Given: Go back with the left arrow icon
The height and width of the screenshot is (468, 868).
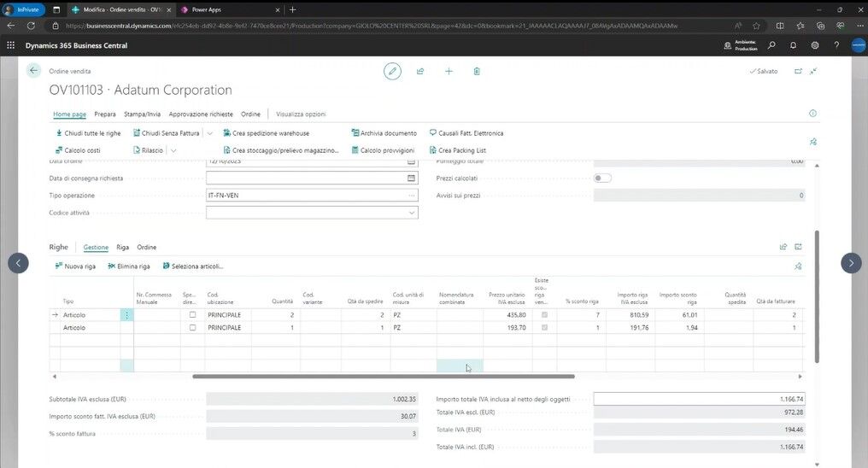Looking at the screenshot, I should point(33,71).
